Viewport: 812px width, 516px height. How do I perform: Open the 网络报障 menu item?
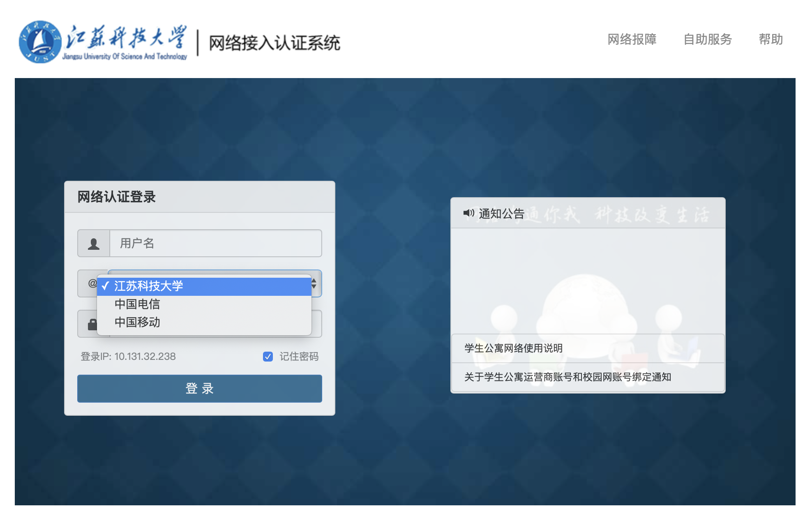(x=632, y=39)
